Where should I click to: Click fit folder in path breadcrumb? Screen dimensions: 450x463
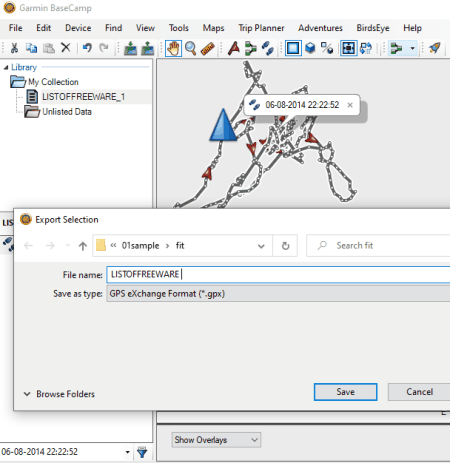pos(180,246)
